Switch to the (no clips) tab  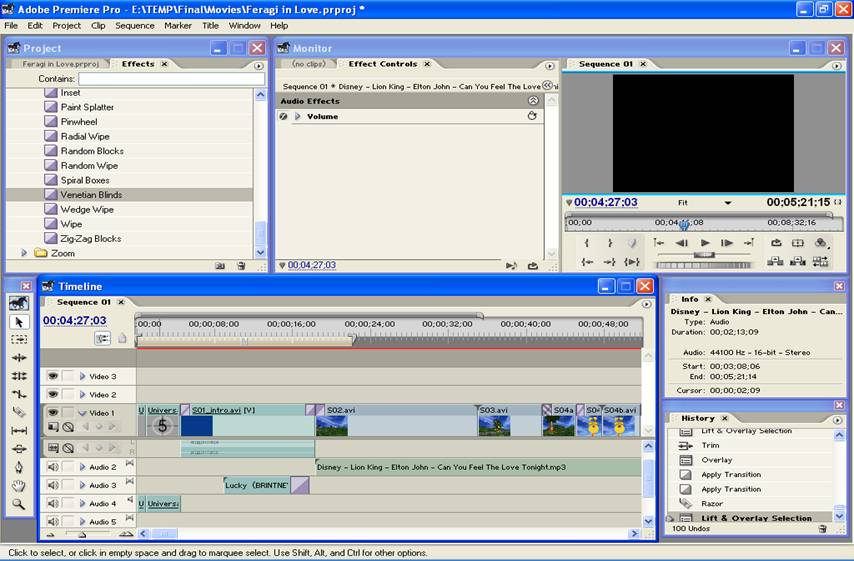tap(309, 64)
